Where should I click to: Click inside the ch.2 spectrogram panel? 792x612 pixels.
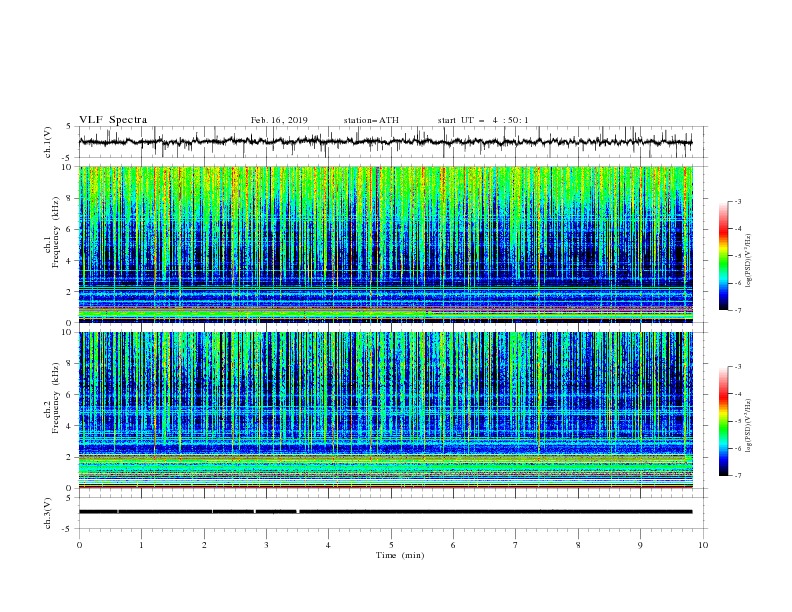tap(386, 410)
